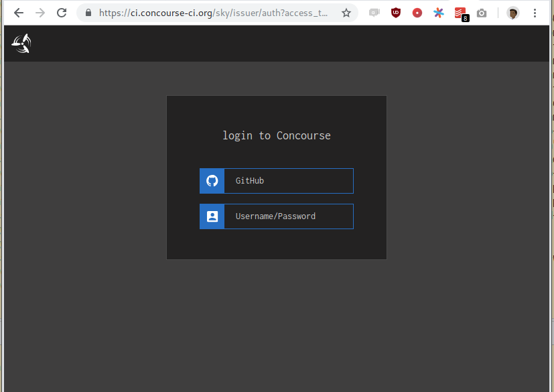This screenshot has width=554, height=392.
Task: Click the grayed chat extension icon
Action: coord(374,13)
